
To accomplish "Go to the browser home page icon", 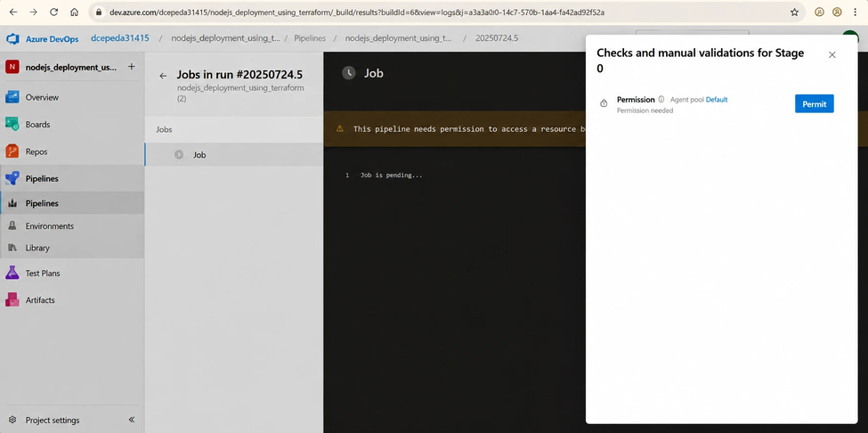I will pyautogui.click(x=74, y=12).
